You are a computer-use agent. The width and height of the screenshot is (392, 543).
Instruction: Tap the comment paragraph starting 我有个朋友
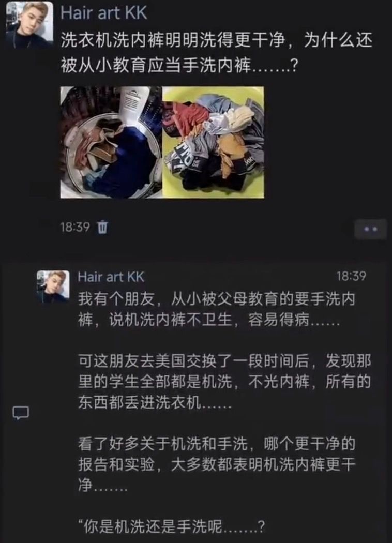[x=217, y=310]
